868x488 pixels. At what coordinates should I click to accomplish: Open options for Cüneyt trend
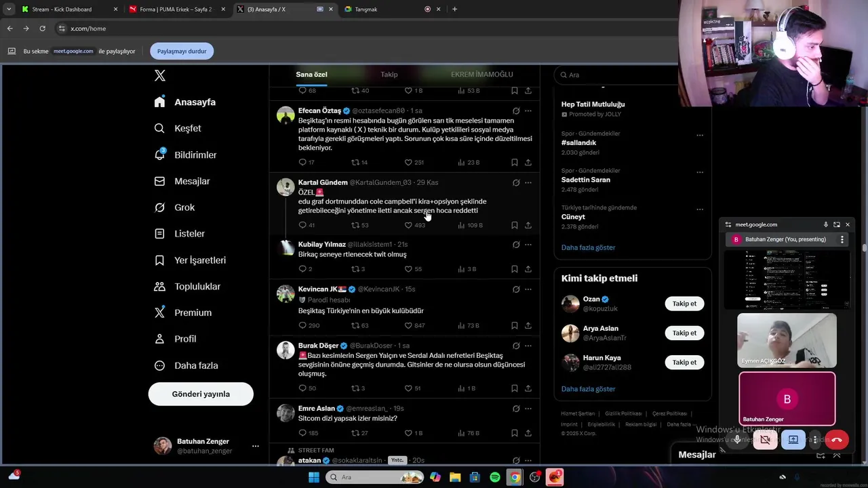(x=700, y=209)
